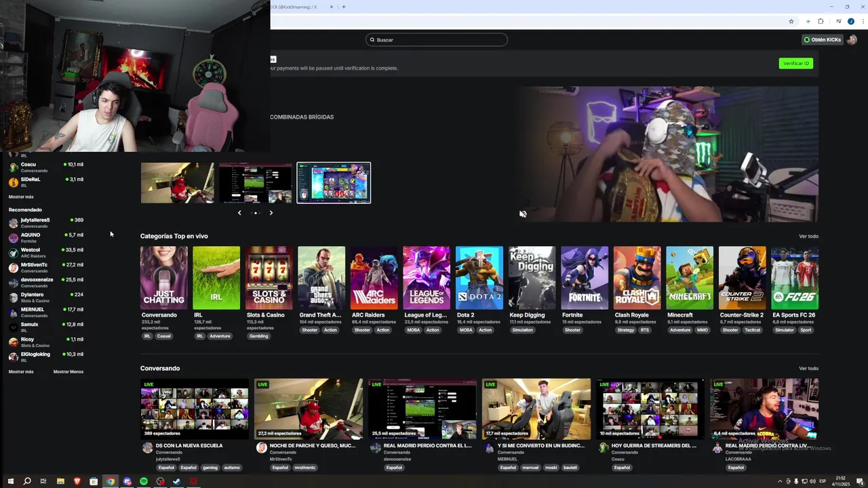Click the Casual tag under Conversando
This screenshot has height=488, width=868.
[164, 336]
